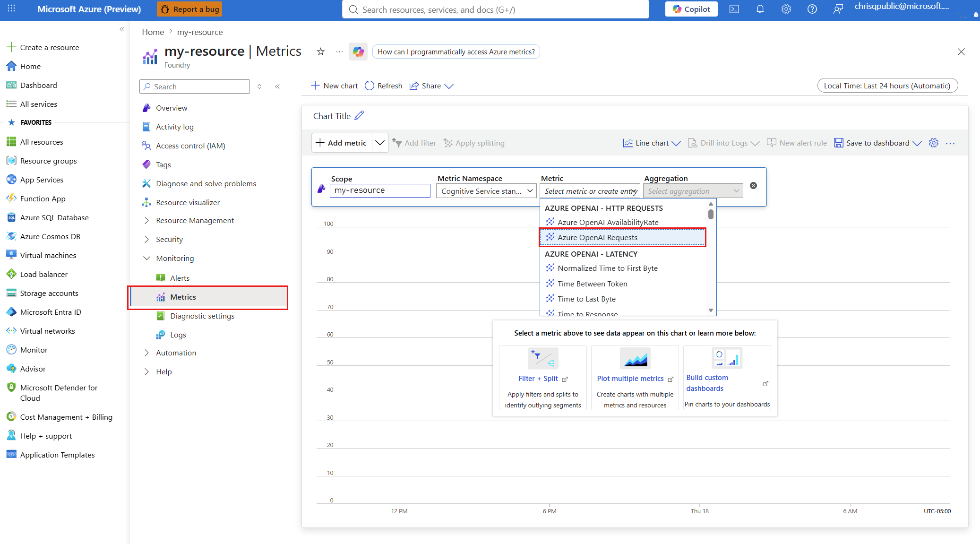Open the Copilot icon beside title
This screenshot has height=544, width=980.
coord(358,52)
